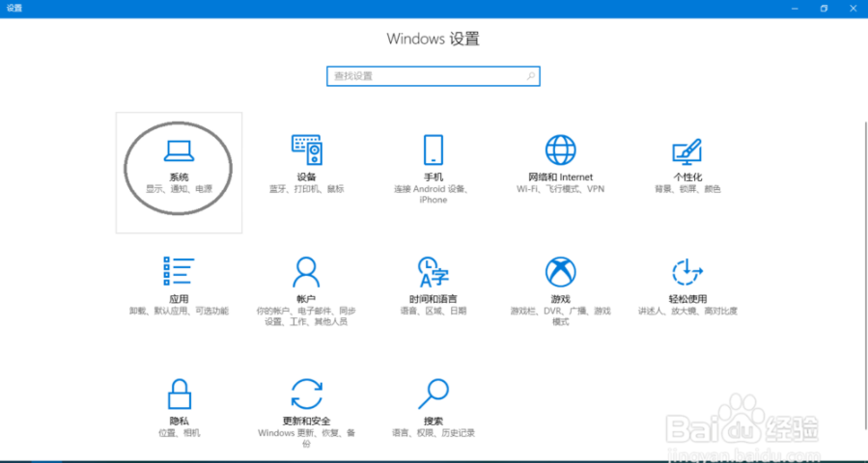868x463 pixels.
Task: Click the 连接 Android 设备、iPhone description
Action: 433,194
